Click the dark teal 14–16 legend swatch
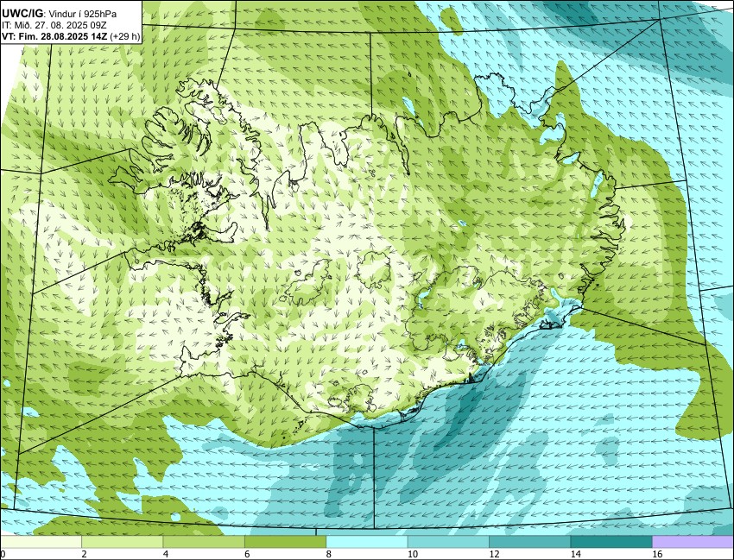734x560 pixels. (611, 542)
